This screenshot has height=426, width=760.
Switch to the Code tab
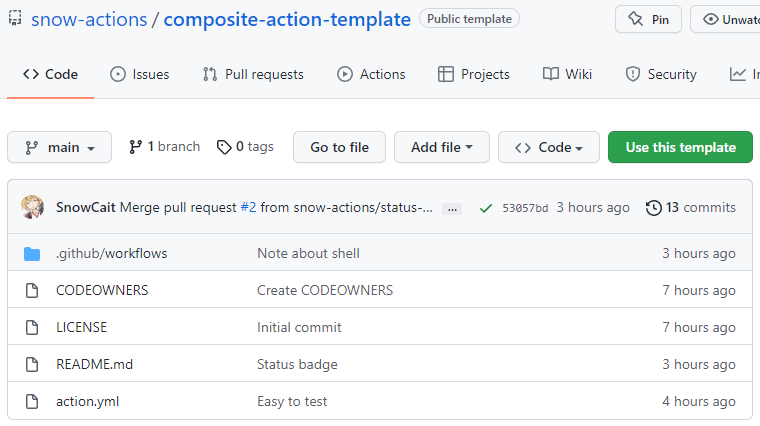click(x=50, y=74)
